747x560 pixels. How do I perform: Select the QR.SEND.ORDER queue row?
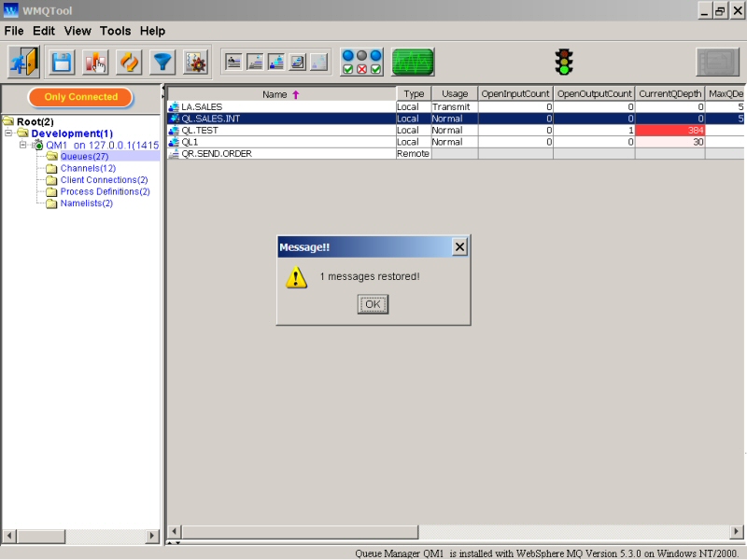click(x=456, y=153)
